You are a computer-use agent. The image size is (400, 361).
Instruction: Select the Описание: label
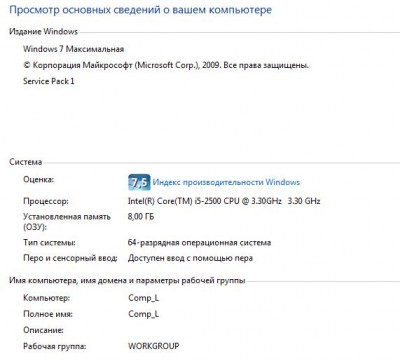click(x=43, y=330)
